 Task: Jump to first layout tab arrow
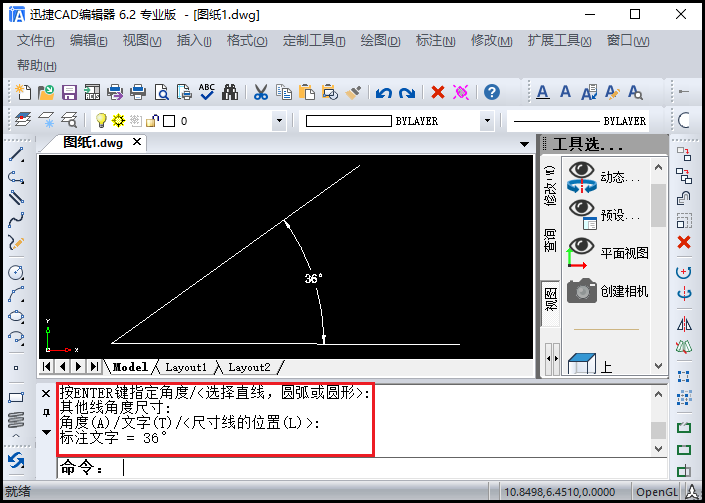coord(46,366)
